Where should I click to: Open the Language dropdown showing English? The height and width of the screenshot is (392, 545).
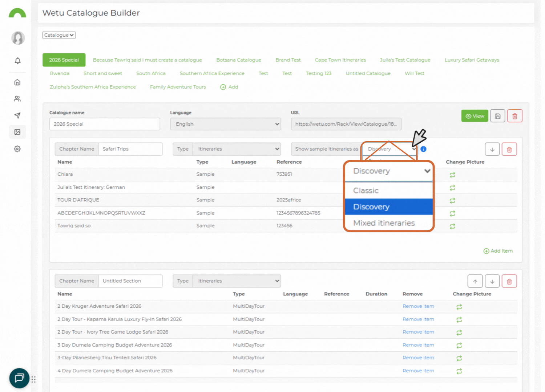(x=225, y=124)
